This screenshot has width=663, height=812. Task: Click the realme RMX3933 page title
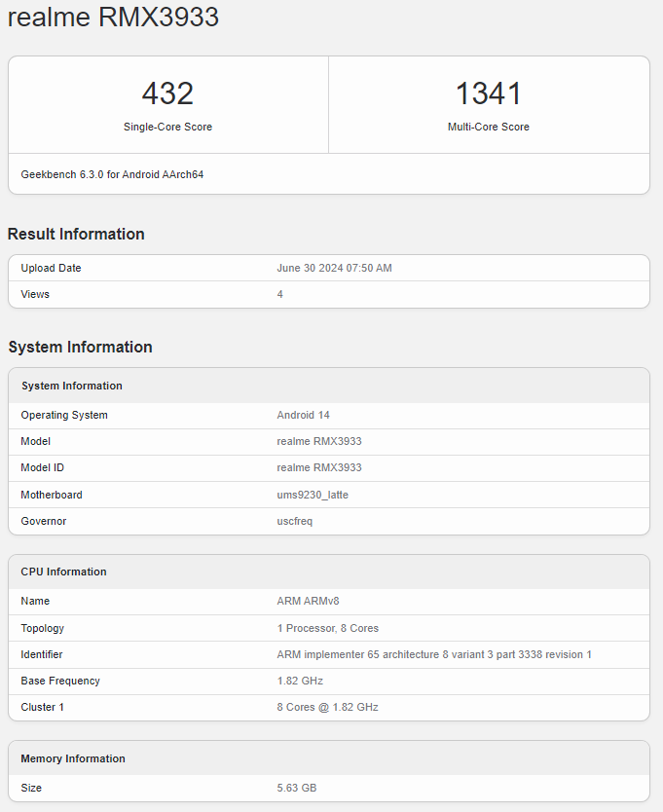pos(113,17)
